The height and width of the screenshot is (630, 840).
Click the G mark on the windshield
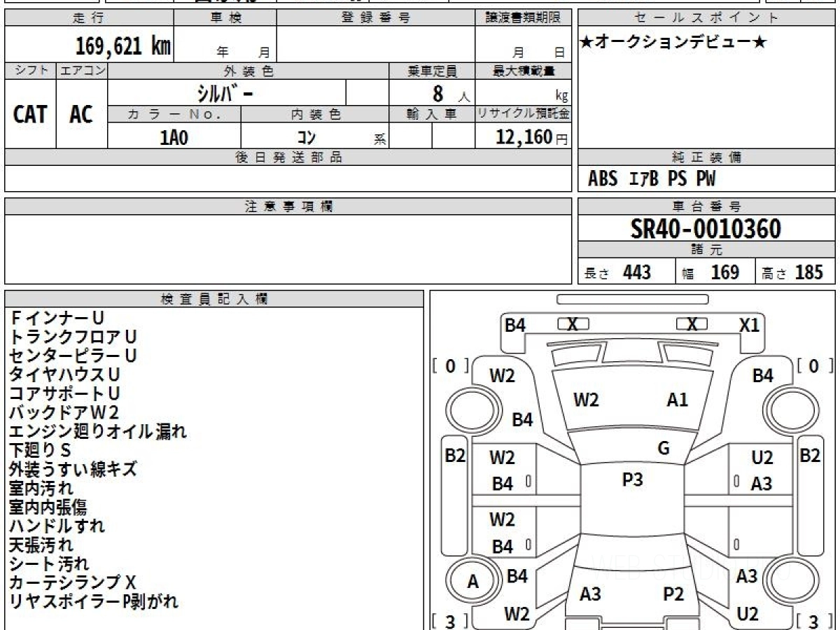(664, 449)
